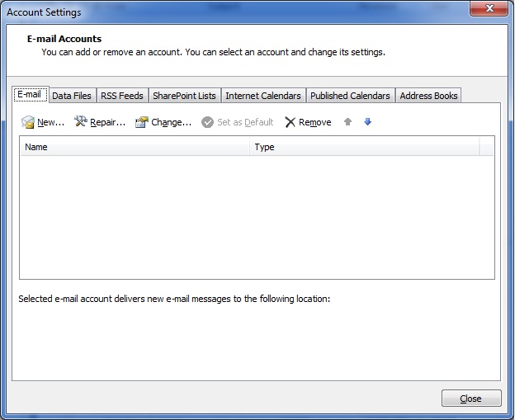This screenshot has height=420, width=515.
Task: Click the New account envelope icon
Action: pyautogui.click(x=28, y=122)
